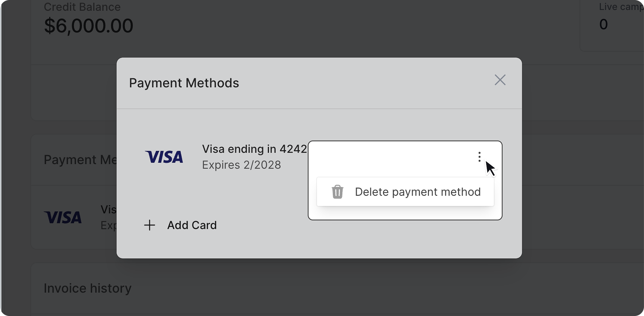Click the mouse cursor arrow graphic
Image resolution: width=644 pixels, height=316 pixels.
point(490,169)
